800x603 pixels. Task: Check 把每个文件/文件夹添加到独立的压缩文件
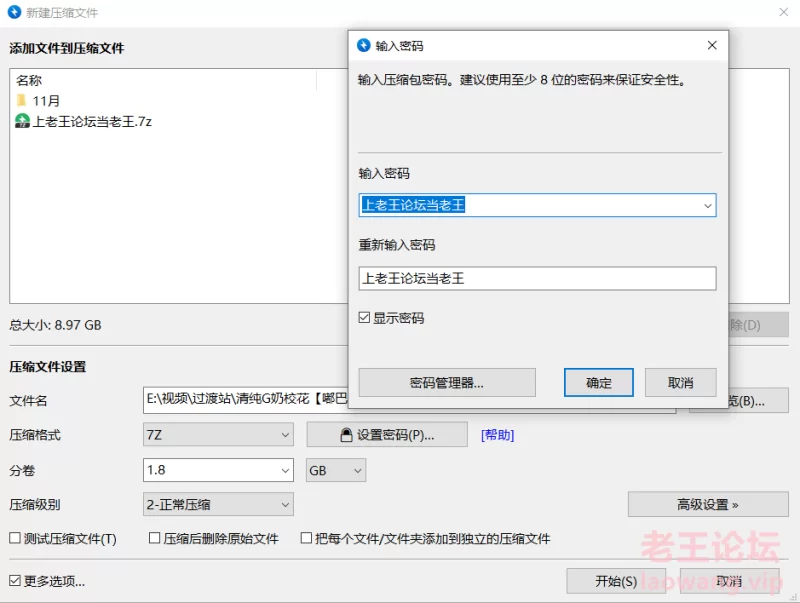tap(306, 538)
